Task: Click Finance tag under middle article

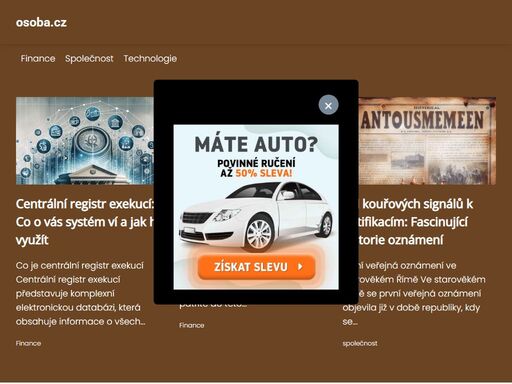Action: (192, 325)
